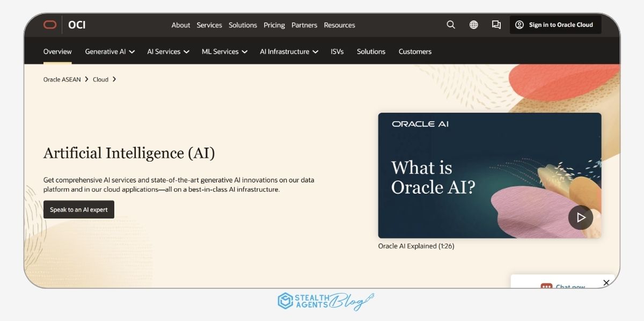This screenshot has height=321, width=644.
Task: Expand the ML Services dropdown
Action: point(224,51)
